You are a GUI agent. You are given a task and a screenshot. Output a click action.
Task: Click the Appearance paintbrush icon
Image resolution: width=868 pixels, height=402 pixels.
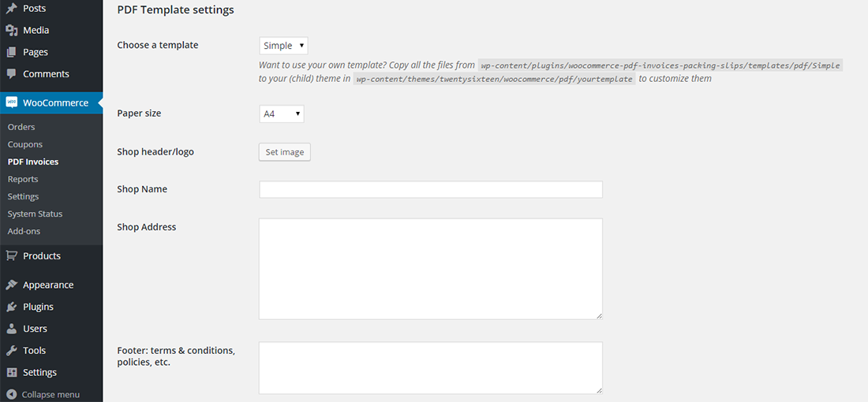(12, 285)
